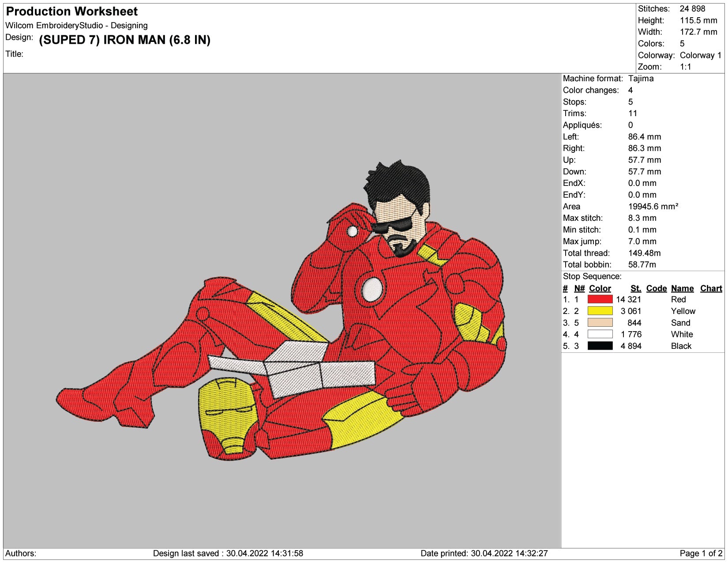This screenshot has width=728, height=563.
Task: Click the stitch count '4 894' for Black
Action: [631, 346]
